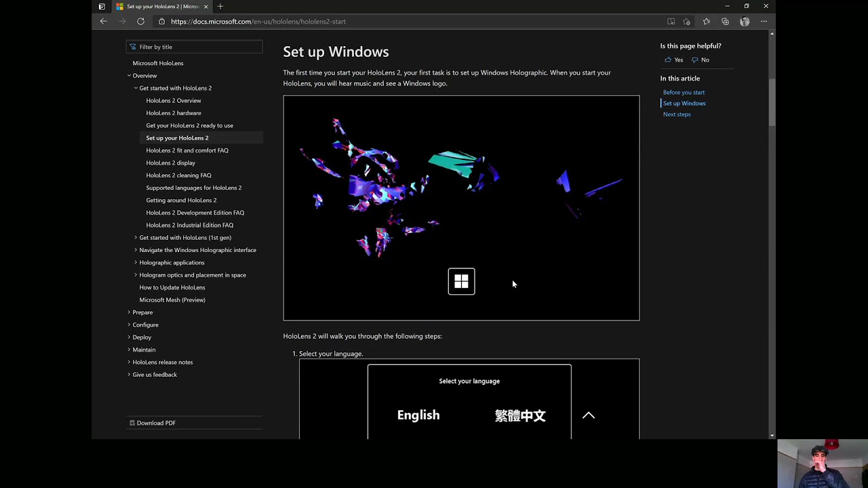This screenshot has width=868, height=488.
Task: Expand 'Navigate the Windows Holographic interface'
Action: [136, 250]
